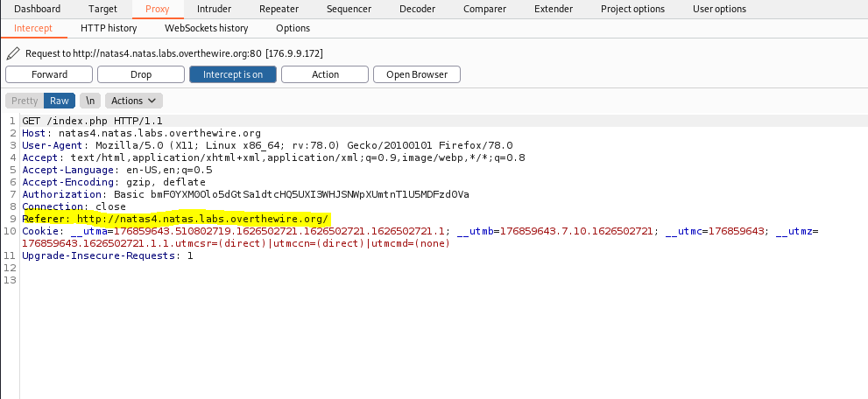This screenshot has width=868, height=399.
Task: Switch to the Dashboard tab
Action: pos(38,9)
